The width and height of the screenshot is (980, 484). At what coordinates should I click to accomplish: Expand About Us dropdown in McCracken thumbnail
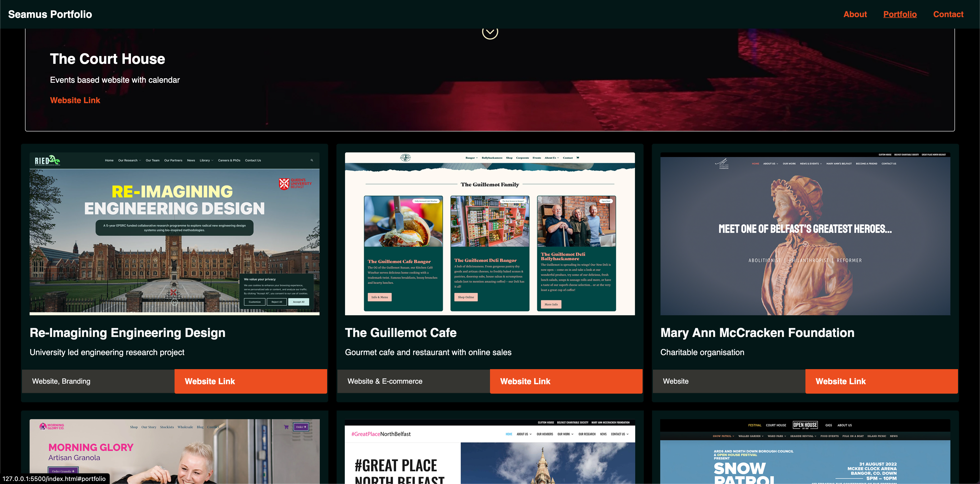pos(770,164)
